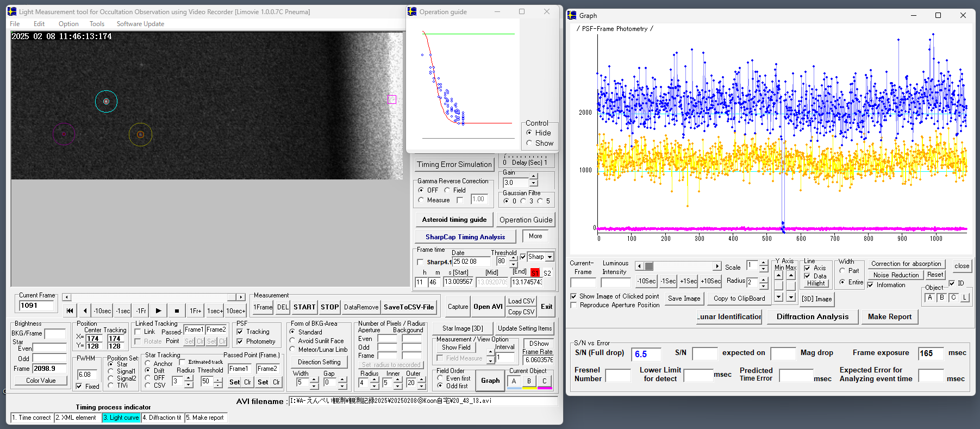Click the stop square playback icon

(x=177, y=310)
